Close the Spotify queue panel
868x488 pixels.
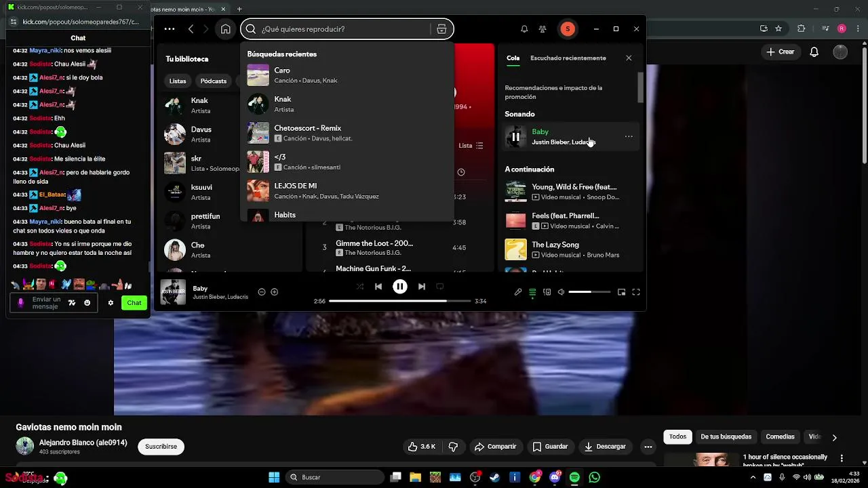[629, 58]
